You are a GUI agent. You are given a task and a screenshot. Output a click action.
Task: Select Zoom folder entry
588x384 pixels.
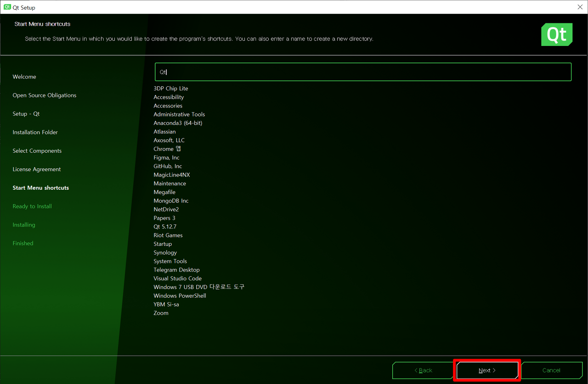click(161, 313)
